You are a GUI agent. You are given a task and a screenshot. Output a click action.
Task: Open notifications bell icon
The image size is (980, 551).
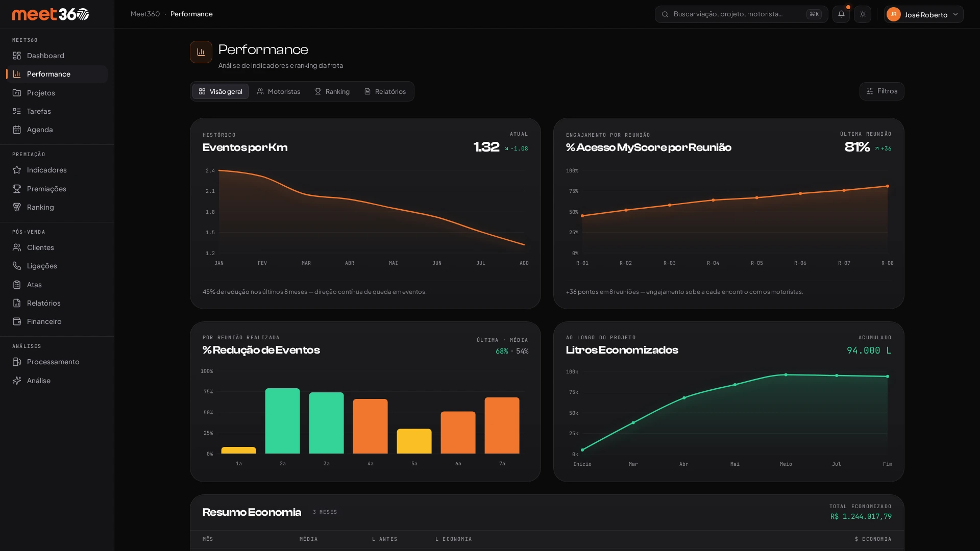841,14
